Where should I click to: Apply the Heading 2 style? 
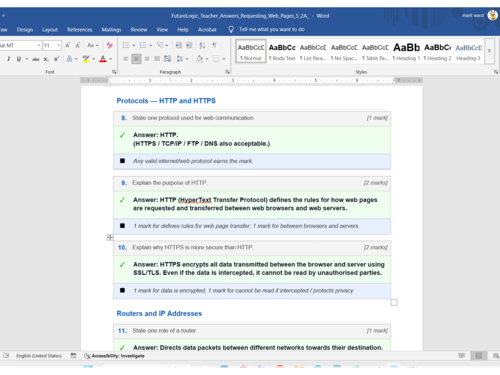437,51
